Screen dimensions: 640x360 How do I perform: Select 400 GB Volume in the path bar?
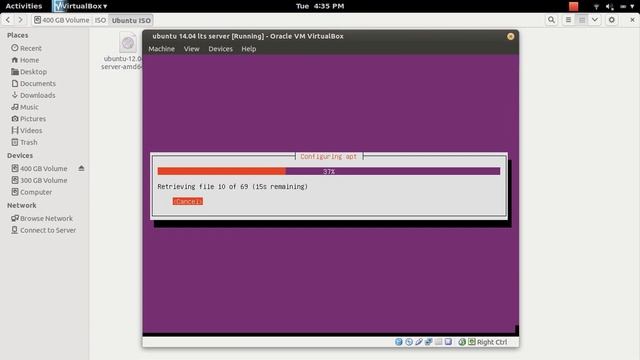(61, 20)
